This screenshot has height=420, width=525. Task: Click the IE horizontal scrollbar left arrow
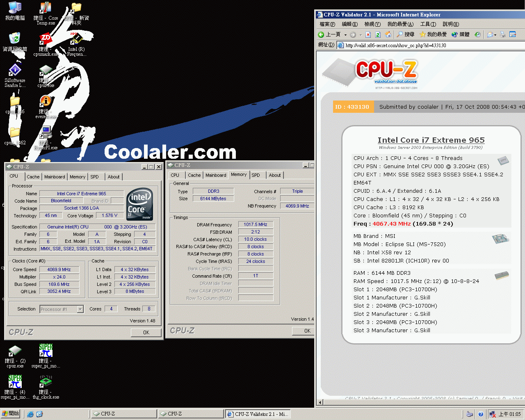[320, 402]
